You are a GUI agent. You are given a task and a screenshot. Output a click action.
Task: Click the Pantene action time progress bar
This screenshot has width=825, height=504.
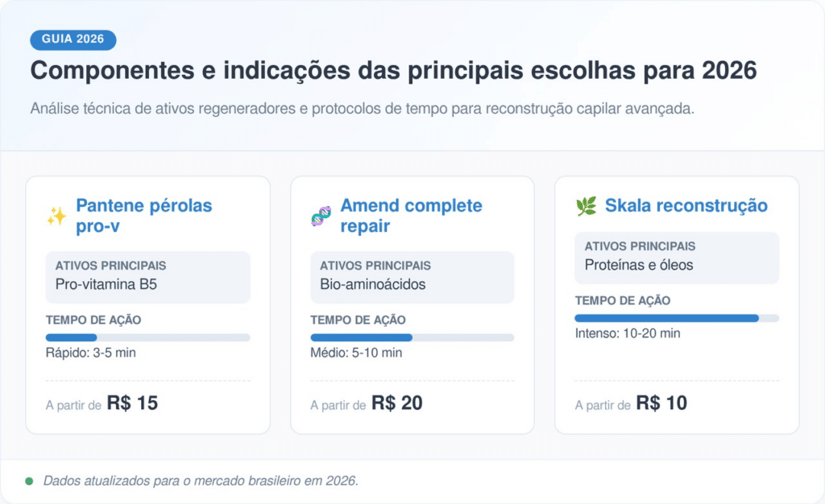pos(148,337)
